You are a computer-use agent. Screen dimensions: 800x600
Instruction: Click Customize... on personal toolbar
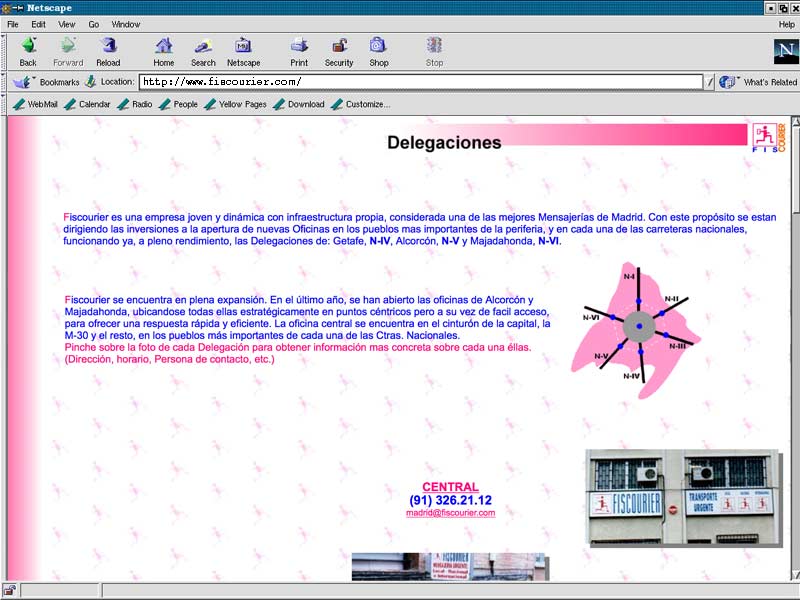361,104
